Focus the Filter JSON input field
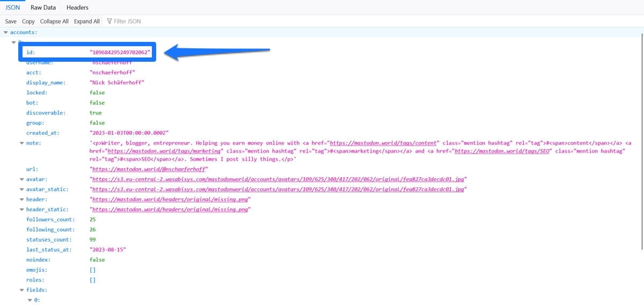The height and width of the screenshot is (305, 644). tap(129, 21)
